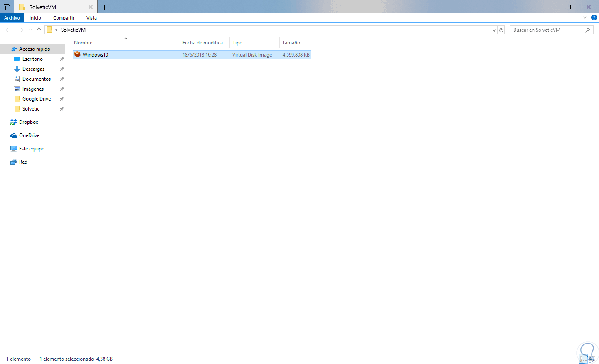
Task: Select the SolveticVM tab
Action: click(56, 7)
